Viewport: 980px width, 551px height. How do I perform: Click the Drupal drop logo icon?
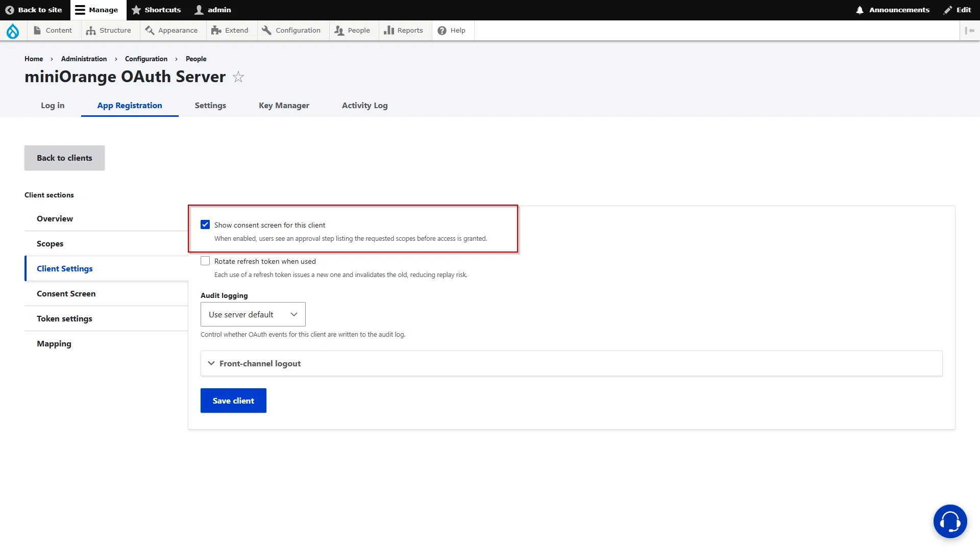pyautogui.click(x=13, y=31)
